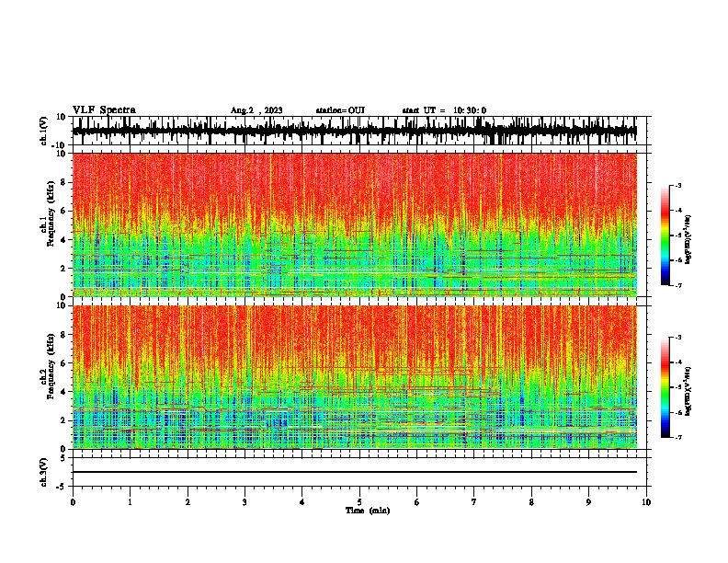Click the time axis tick label '2'
This screenshot has height=563, width=728.
pos(188,502)
